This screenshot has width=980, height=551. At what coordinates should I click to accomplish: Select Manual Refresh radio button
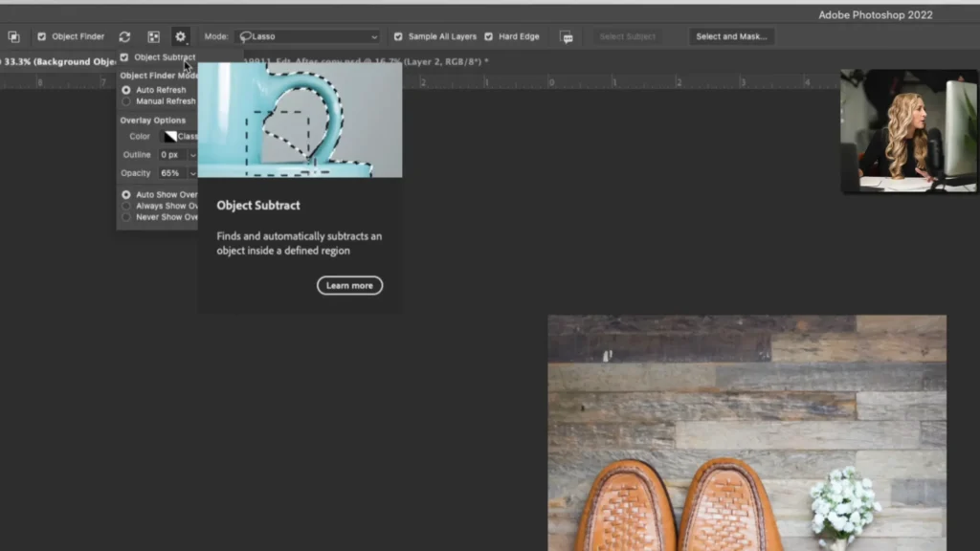point(126,101)
